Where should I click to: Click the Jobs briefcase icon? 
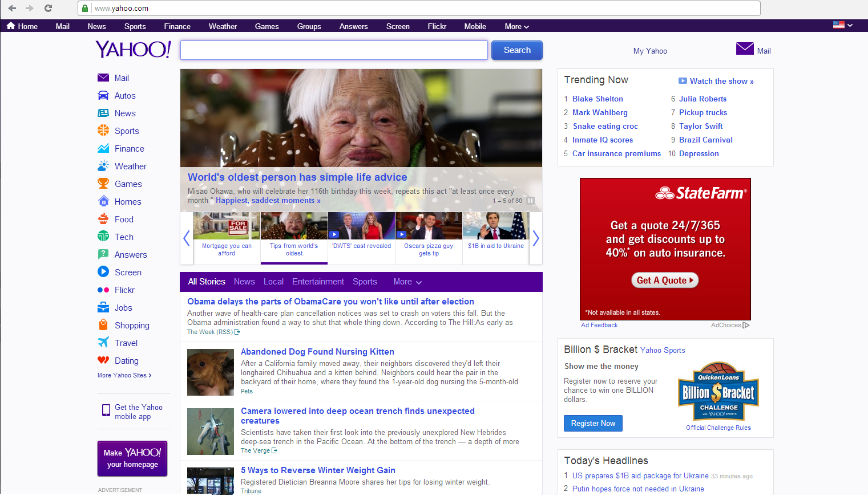(x=103, y=307)
